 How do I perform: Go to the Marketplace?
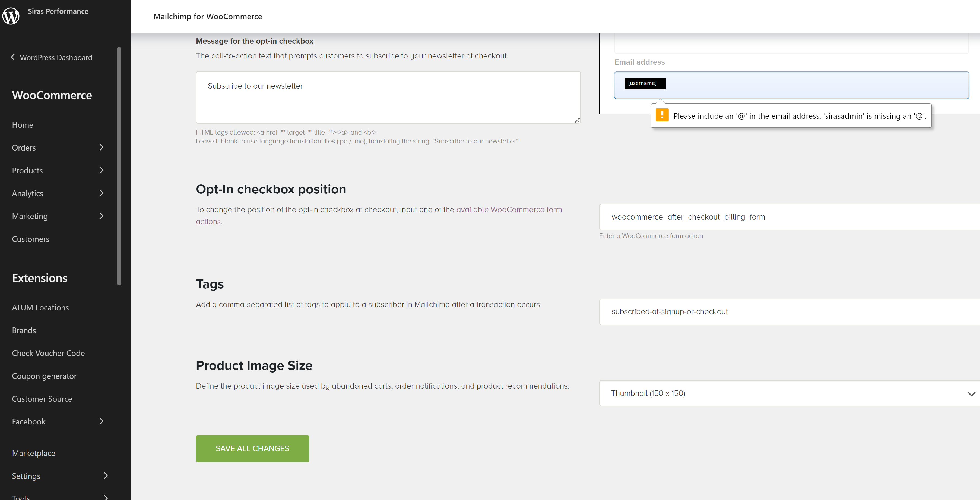pos(33,453)
